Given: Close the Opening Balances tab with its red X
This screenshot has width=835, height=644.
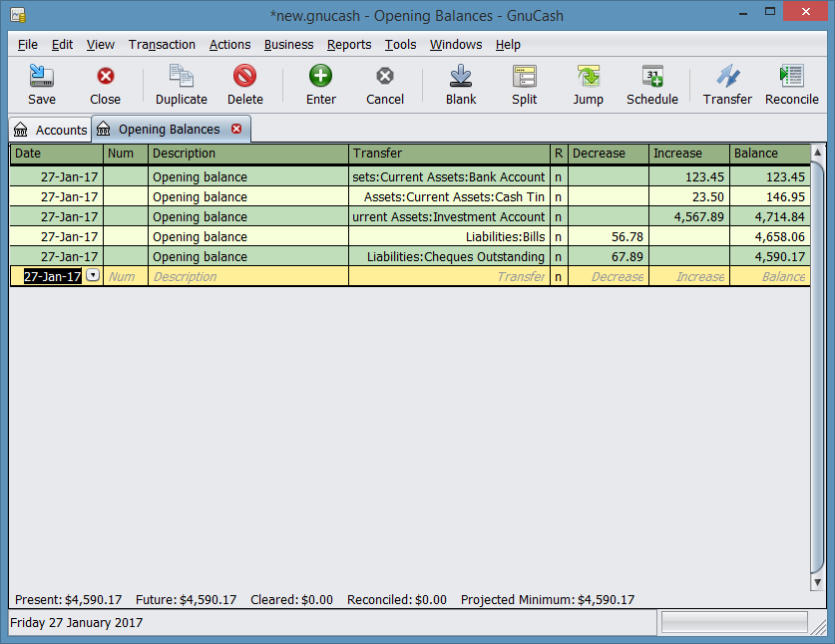Looking at the screenshot, I should click(236, 129).
